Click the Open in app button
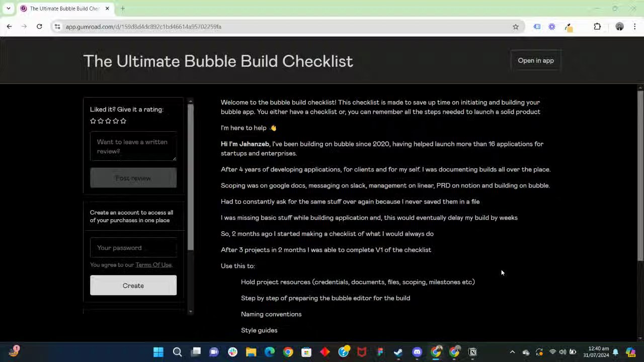The height and width of the screenshot is (362, 644). [x=536, y=60]
